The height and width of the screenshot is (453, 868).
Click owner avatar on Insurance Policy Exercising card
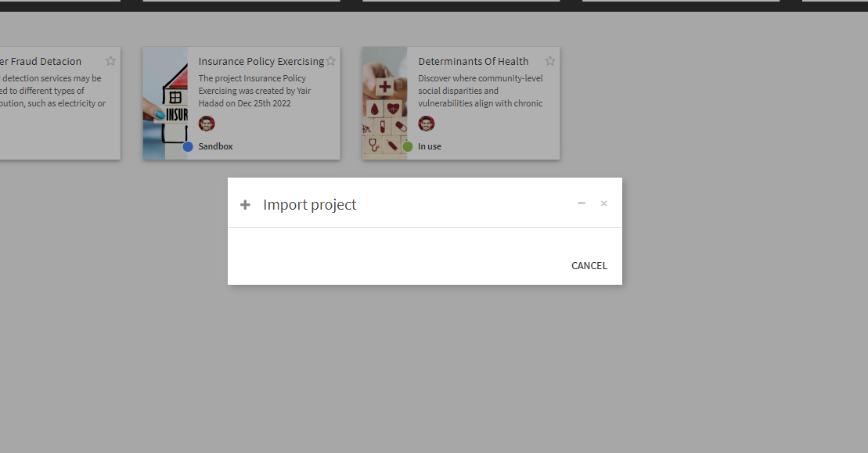point(207,124)
